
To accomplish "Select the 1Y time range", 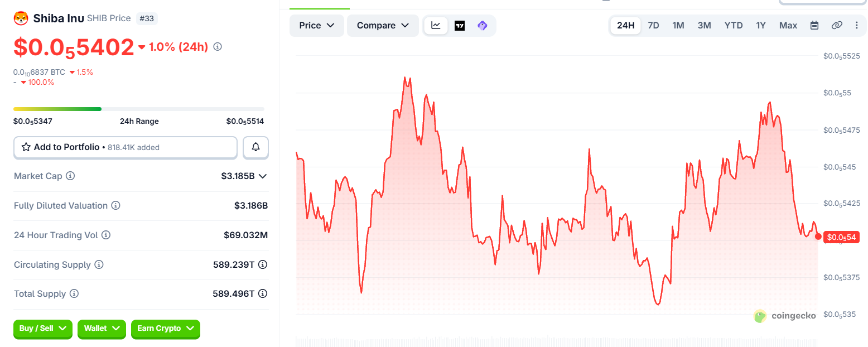I will click(x=761, y=26).
